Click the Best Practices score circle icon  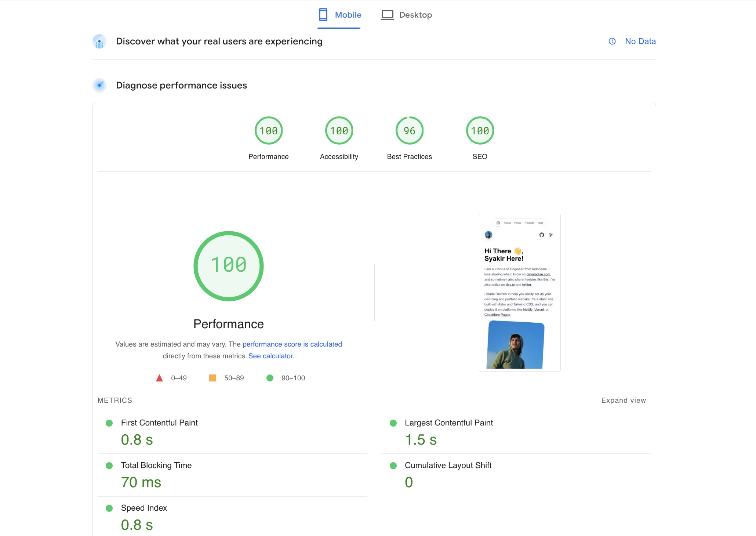pos(409,131)
